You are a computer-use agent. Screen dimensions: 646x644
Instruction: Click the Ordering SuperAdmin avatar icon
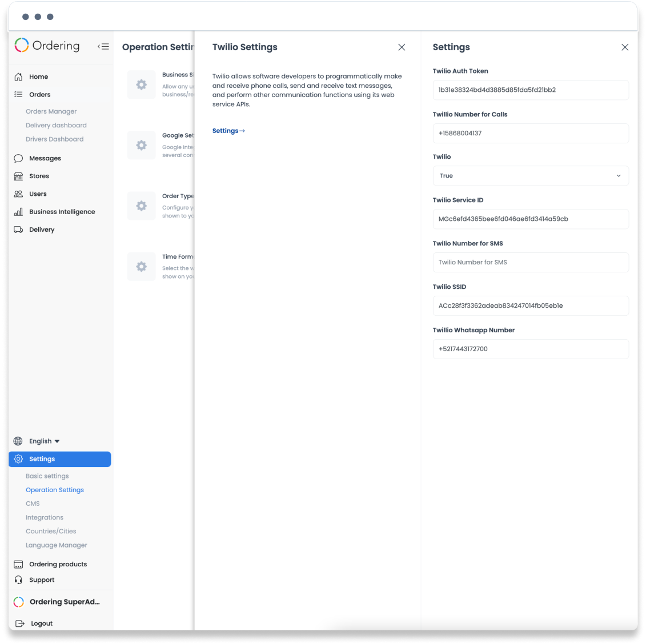[x=18, y=602]
